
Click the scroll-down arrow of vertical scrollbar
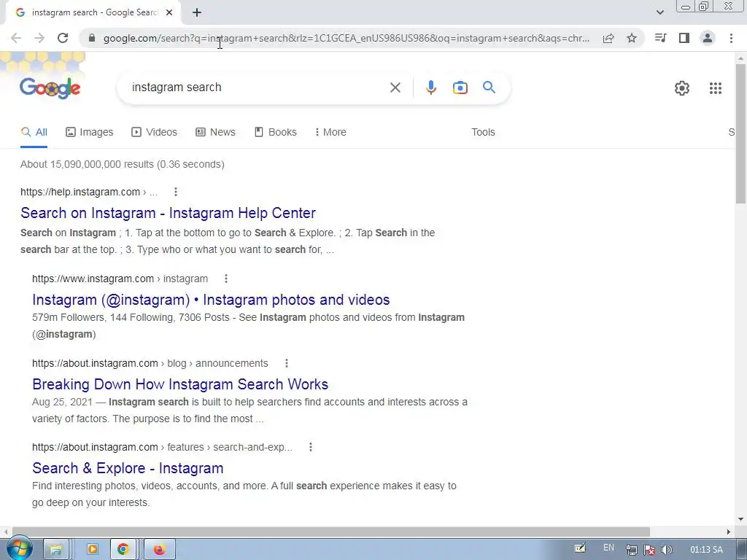point(740,519)
